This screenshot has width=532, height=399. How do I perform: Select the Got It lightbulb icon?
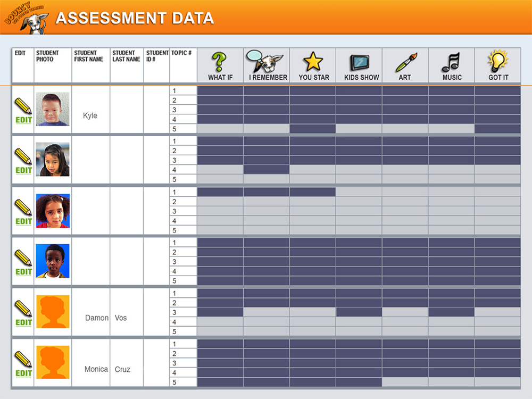(498, 61)
